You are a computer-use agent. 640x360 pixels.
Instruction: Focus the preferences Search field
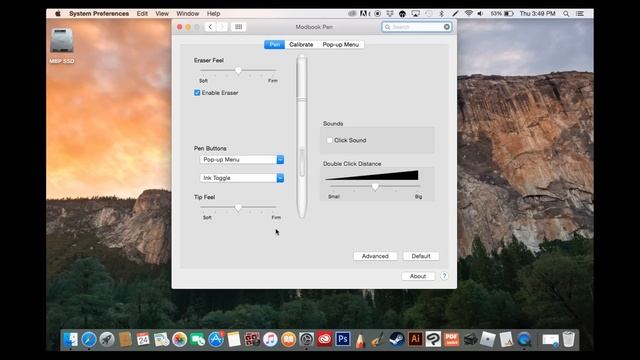click(x=417, y=27)
